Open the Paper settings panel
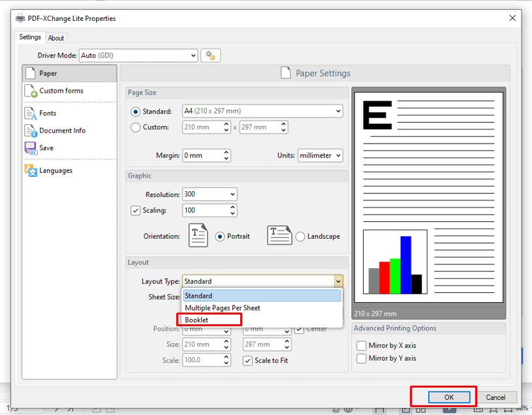 [x=46, y=73]
